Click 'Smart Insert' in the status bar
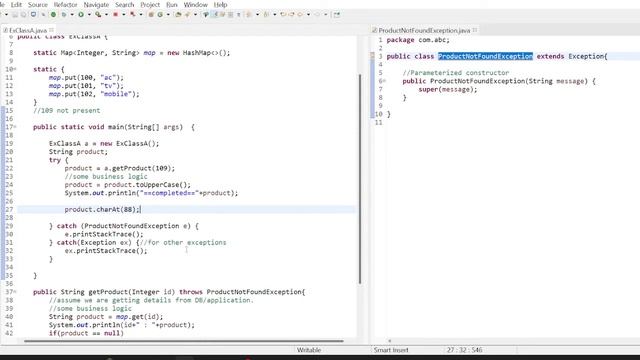The height and width of the screenshot is (360, 640). 391,350
